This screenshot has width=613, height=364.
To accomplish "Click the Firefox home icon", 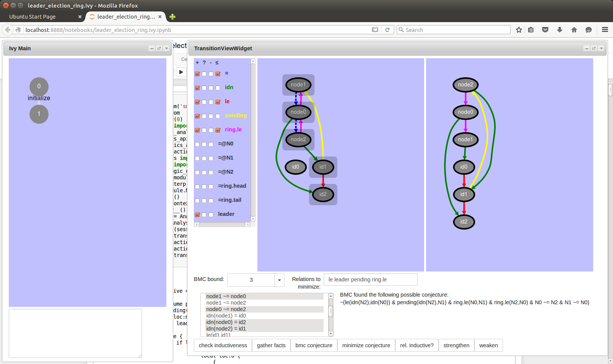I will (x=574, y=30).
